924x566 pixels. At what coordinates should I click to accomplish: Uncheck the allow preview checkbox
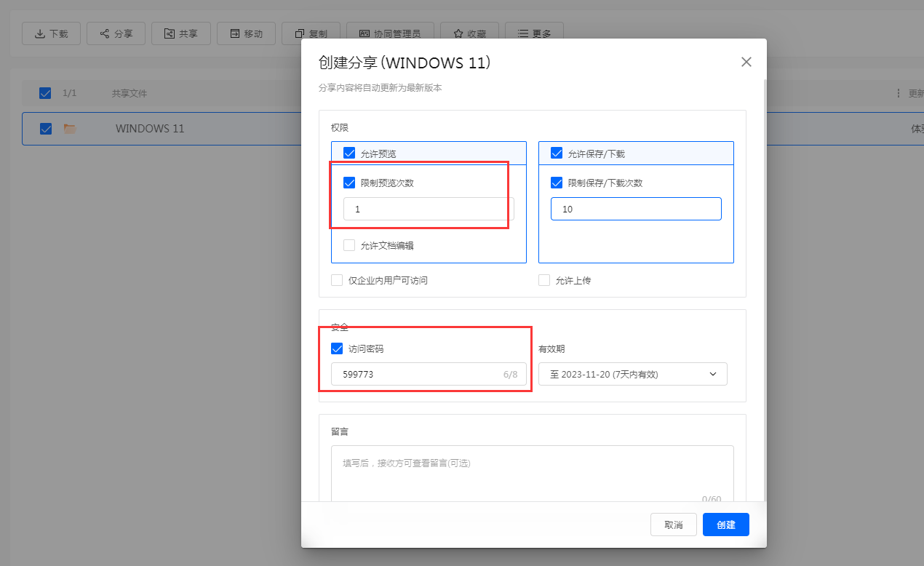click(x=349, y=154)
